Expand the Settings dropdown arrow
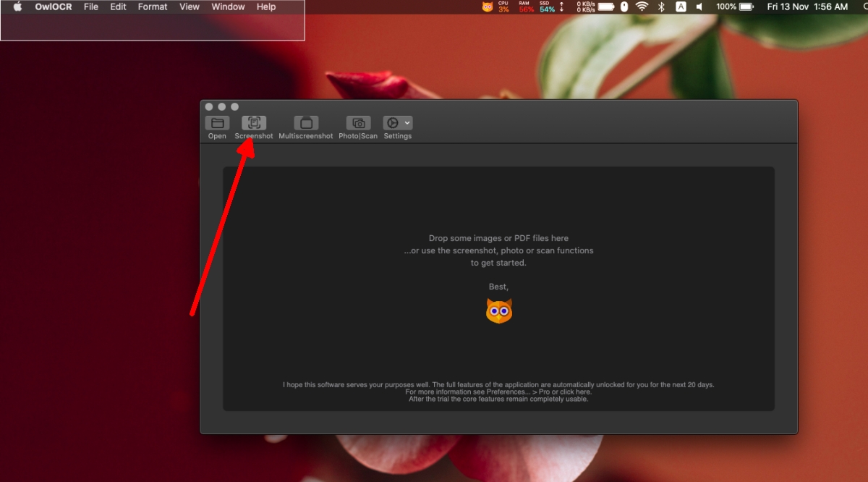 click(x=408, y=123)
